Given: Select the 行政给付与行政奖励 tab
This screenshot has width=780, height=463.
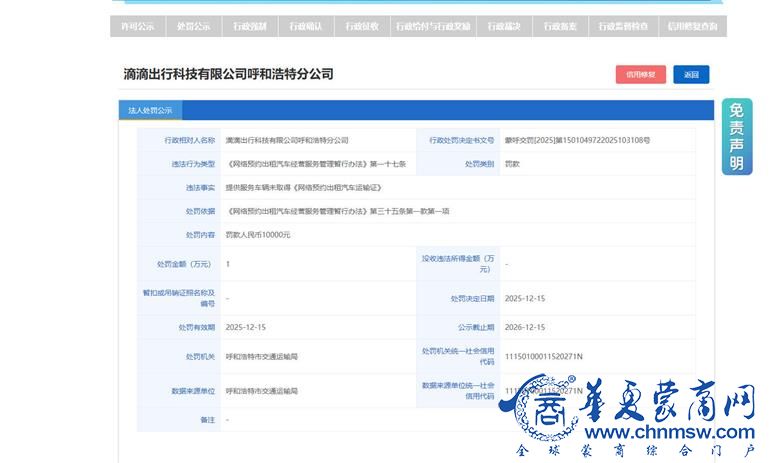Looking at the screenshot, I should [432, 26].
